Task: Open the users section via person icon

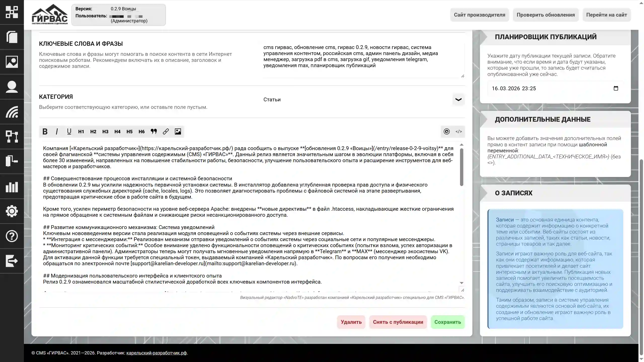Action: click(x=12, y=86)
